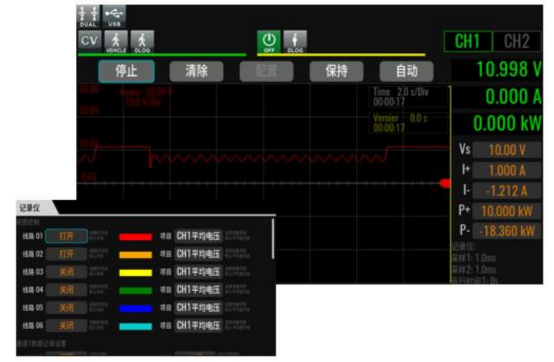Image resolution: width=554 pixels, height=362 pixels.
Task: Open line 03 CH1平均电压 item dropdown
Action: pyautogui.click(x=199, y=272)
